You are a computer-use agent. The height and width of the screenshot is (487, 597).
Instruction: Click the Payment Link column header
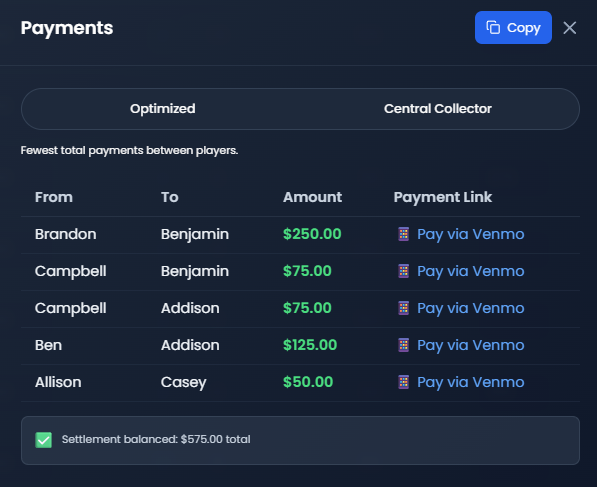442,197
